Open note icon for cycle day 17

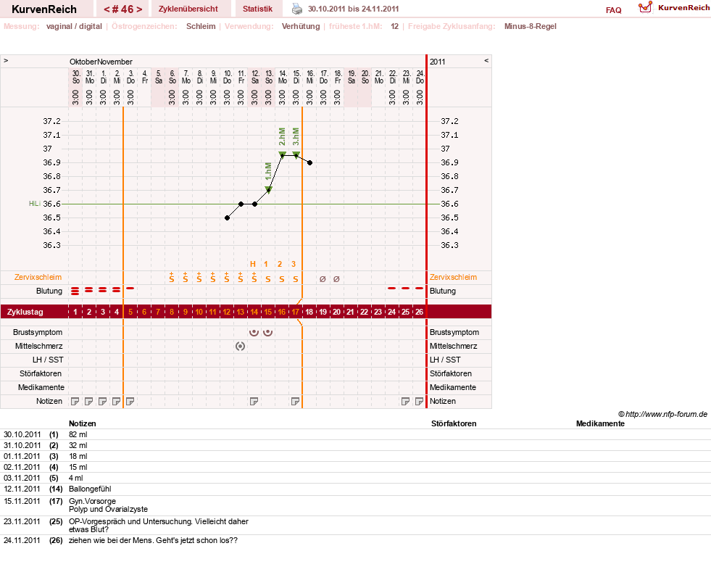295,402
